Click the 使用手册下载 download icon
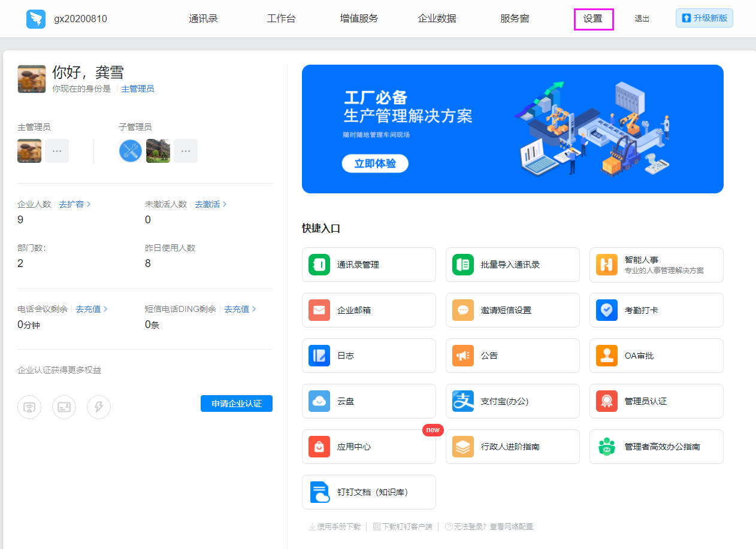 pyautogui.click(x=312, y=527)
